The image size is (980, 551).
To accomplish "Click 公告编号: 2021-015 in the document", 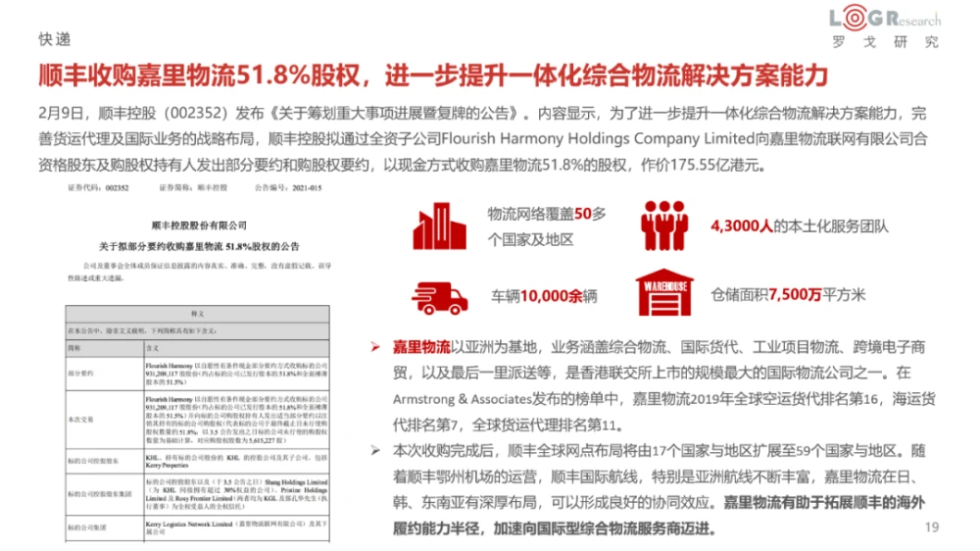I will [288, 187].
